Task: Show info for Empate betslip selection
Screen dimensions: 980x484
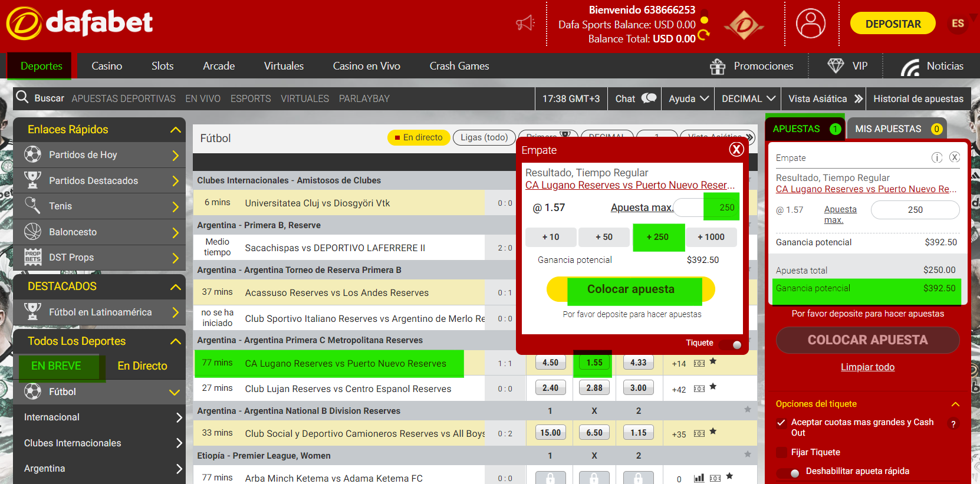Action: [x=936, y=157]
